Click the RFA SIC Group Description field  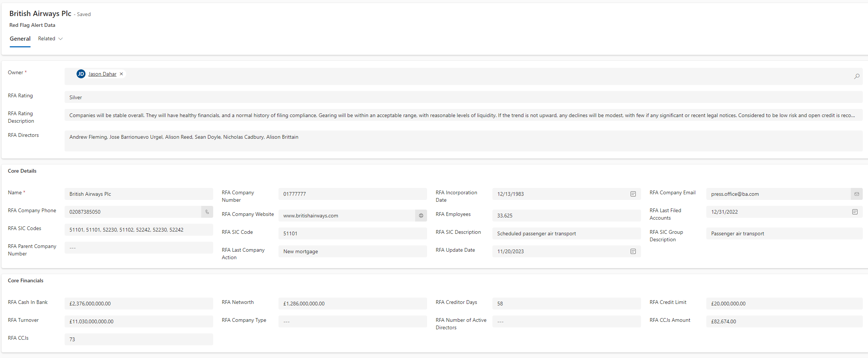point(784,233)
